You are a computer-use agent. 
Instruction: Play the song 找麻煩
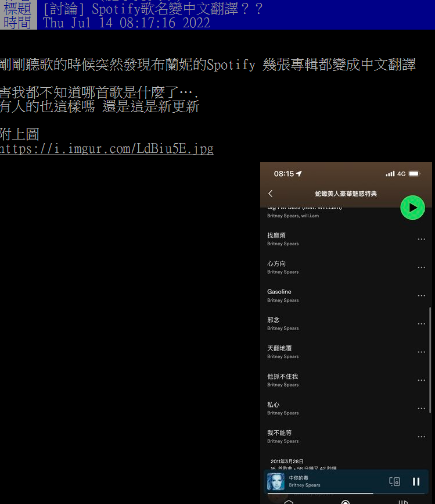276,235
